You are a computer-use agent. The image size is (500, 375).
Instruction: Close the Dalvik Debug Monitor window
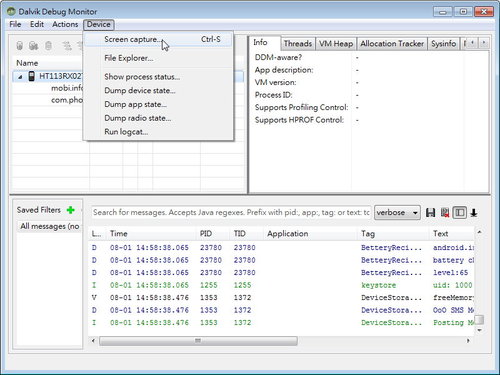pos(484,12)
